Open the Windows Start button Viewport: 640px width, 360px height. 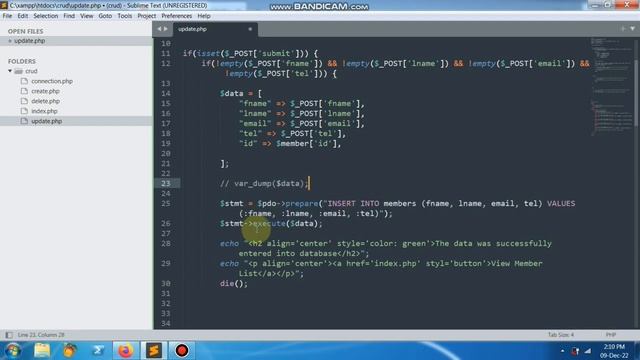coord(13,351)
